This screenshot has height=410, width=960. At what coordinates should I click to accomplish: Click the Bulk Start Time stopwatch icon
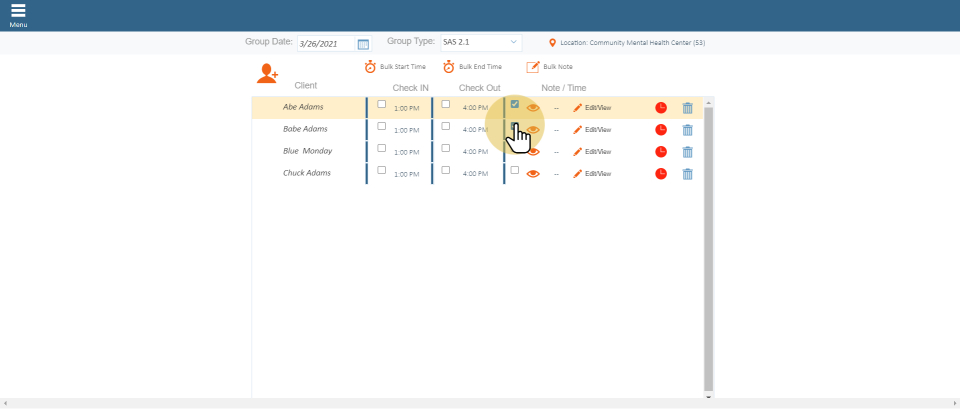(x=370, y=67)
